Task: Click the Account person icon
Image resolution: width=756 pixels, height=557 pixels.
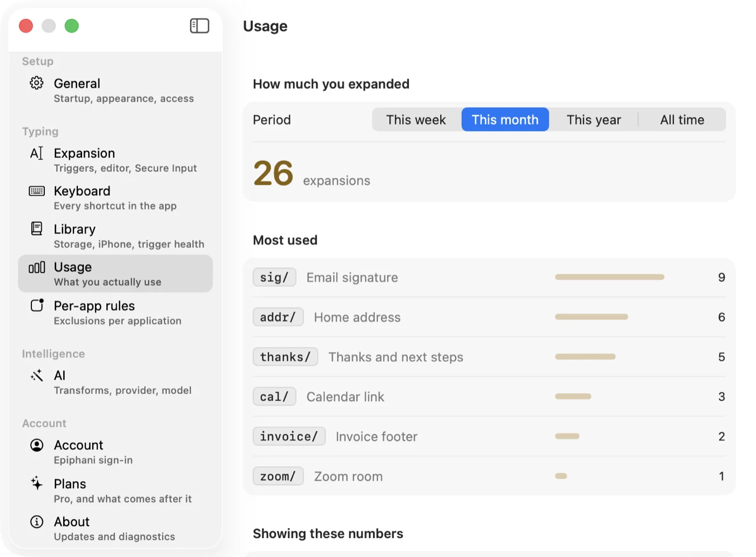Action: coord(37,445)
